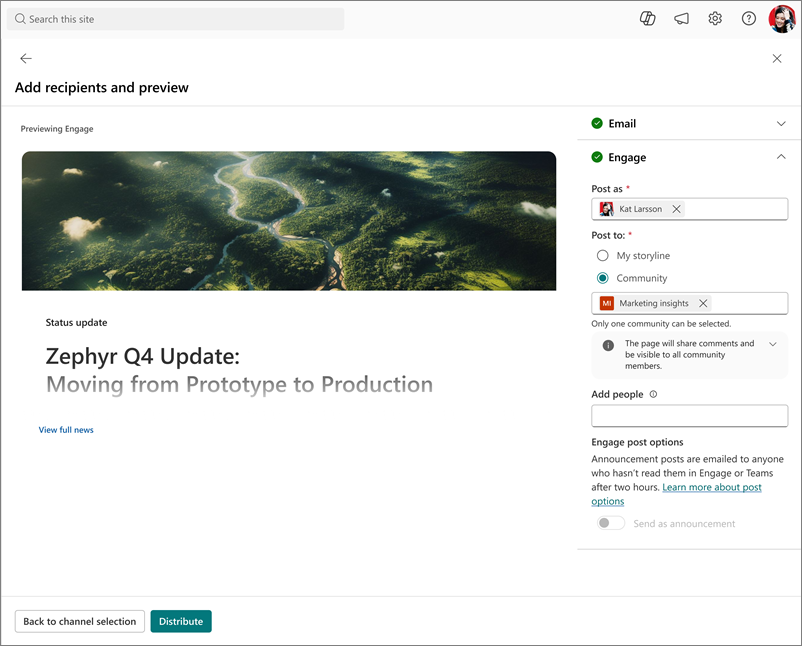This screenshot has width=802, height=646.
Task: Toggle Send as announcement switch
Action: [x=611, y=523]
